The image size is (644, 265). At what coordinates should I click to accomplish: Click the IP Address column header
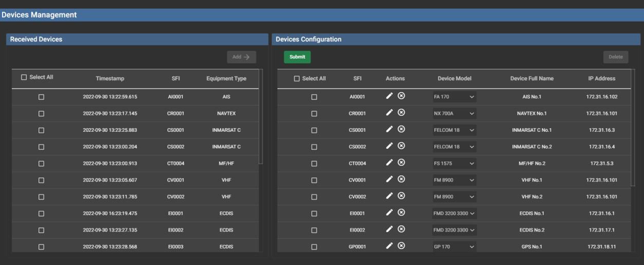point(601,79)
